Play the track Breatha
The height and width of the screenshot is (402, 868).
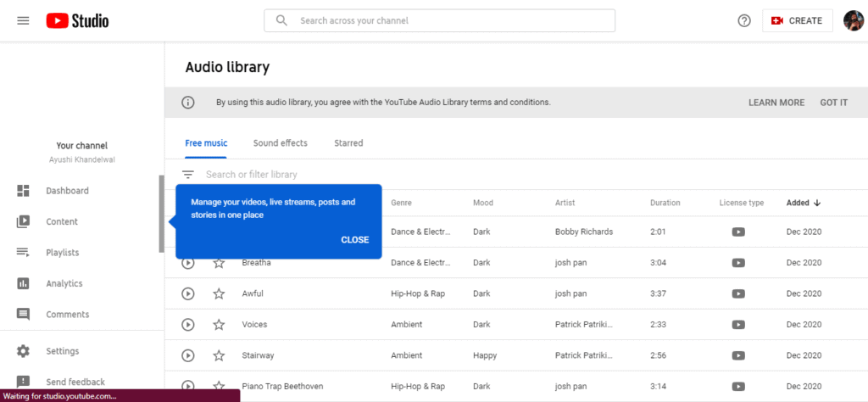point(188,263)
